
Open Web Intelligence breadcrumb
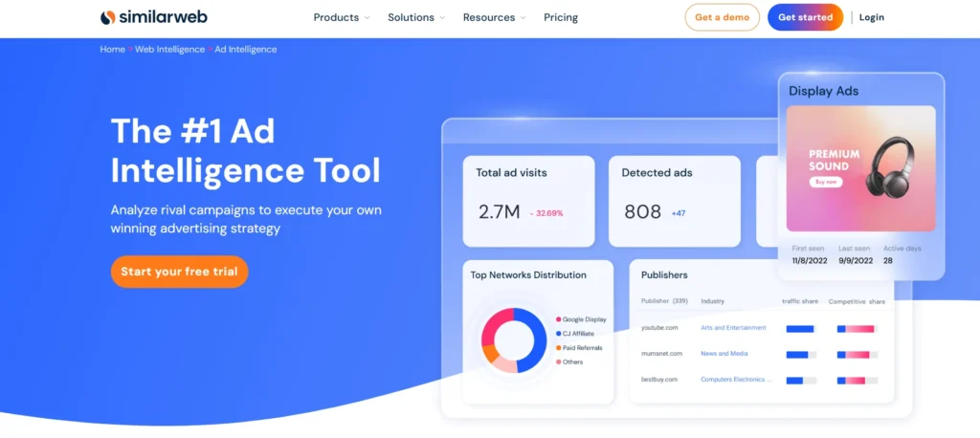(x=170, y=50)
